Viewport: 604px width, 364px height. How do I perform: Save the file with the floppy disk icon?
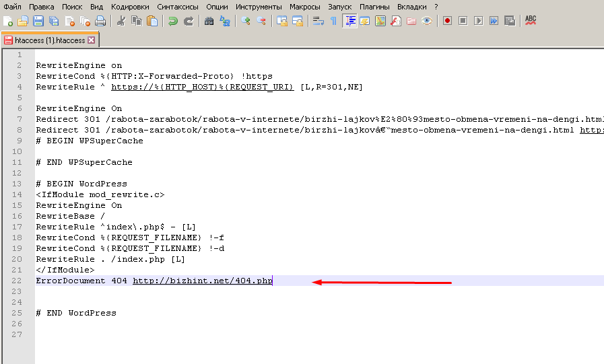(38, 21)
